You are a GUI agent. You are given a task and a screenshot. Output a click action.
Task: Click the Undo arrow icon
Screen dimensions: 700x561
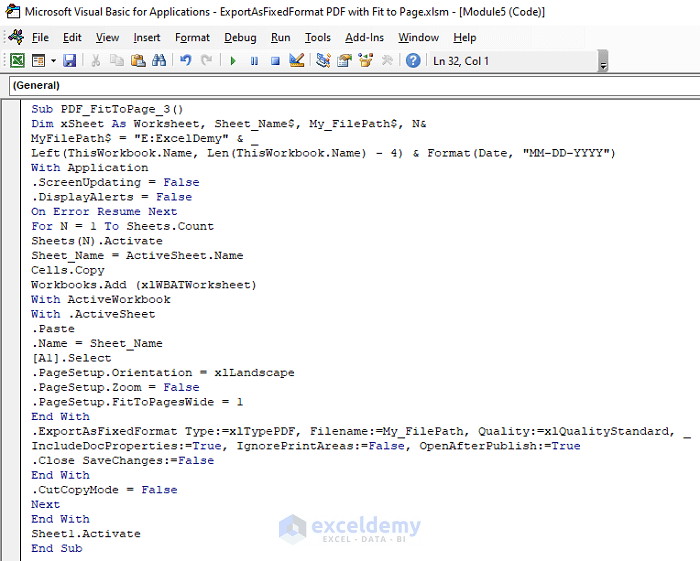(186, 60)
